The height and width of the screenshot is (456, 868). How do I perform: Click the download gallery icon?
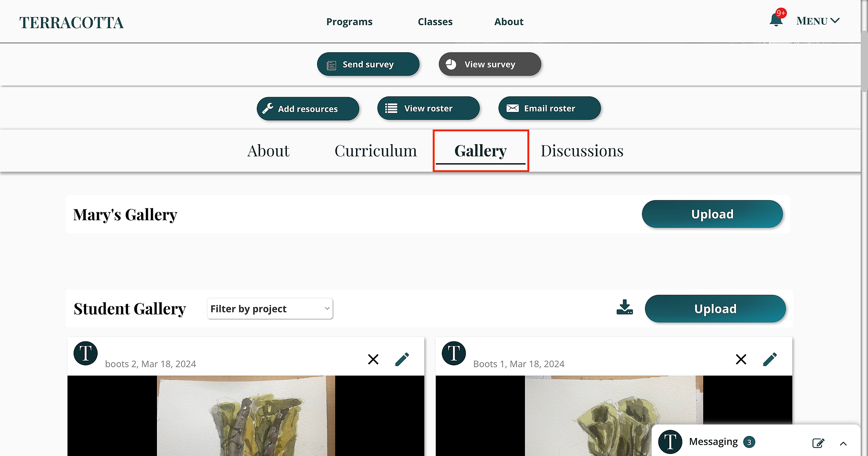point(625,307)
